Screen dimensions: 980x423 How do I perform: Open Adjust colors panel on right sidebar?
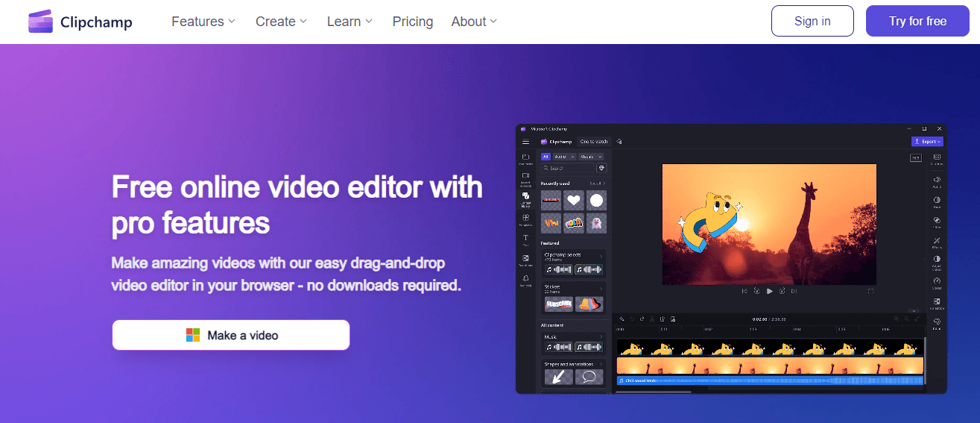(x=937, y=263)
